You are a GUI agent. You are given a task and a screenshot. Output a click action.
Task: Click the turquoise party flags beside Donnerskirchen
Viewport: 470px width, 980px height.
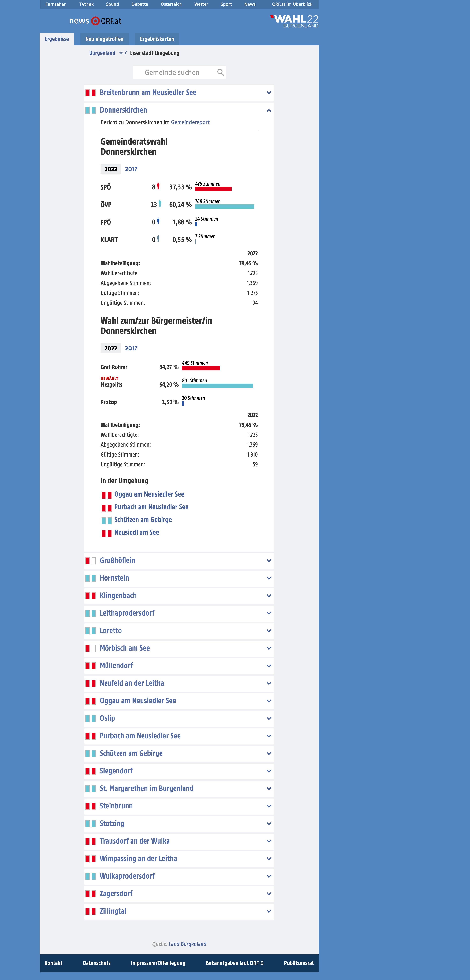(x=91, y=110)
